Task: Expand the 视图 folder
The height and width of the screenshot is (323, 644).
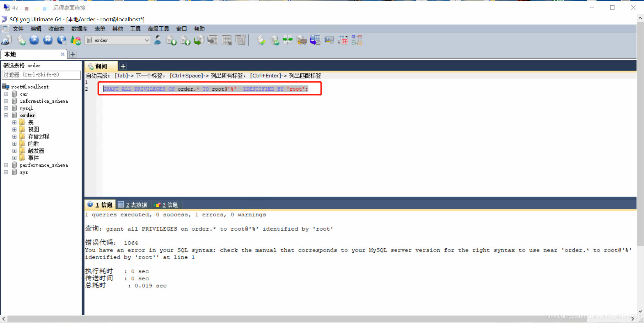Action: 15,130
